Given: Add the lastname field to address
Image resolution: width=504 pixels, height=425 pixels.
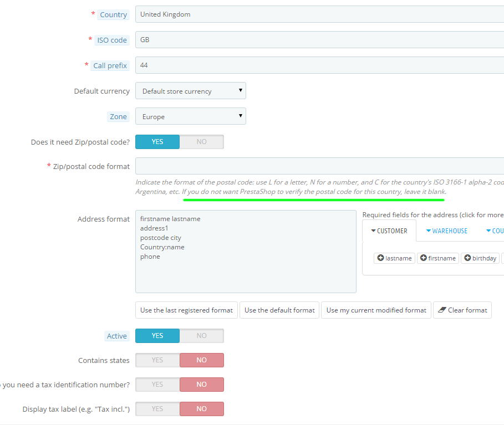Looking at the screenshot, I should coord(394,258).
